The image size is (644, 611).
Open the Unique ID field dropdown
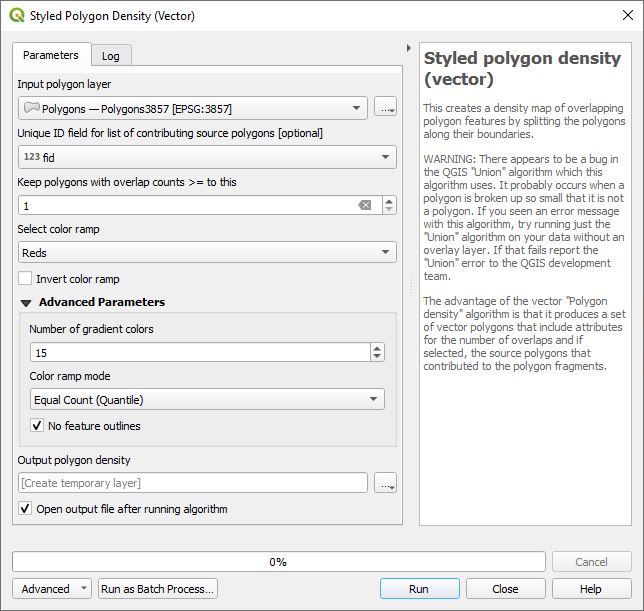[x=207, y=157]
